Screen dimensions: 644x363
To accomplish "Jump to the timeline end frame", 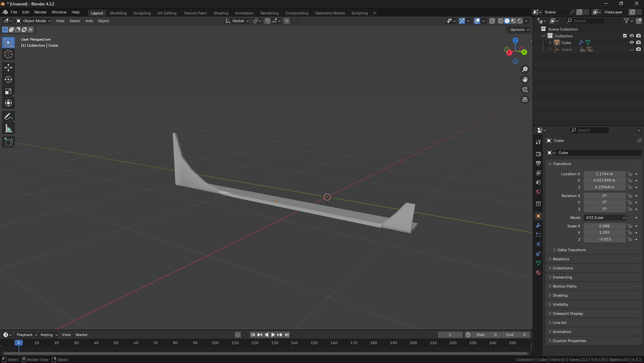I will 286,335.
